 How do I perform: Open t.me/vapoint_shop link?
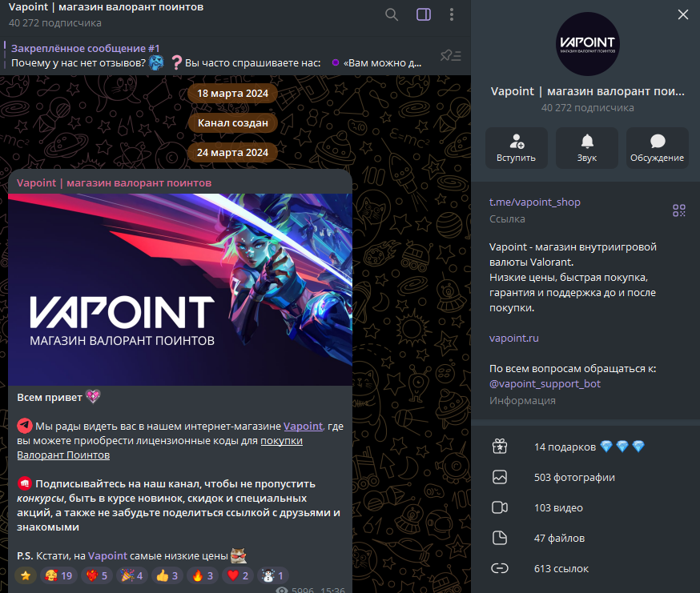pyautogui.click(x=535, y=202)
